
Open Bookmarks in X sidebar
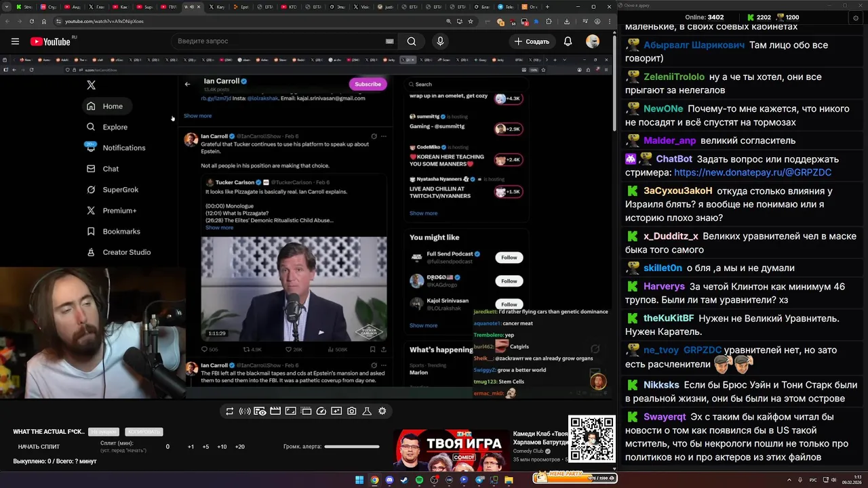(x=113, y=231)
